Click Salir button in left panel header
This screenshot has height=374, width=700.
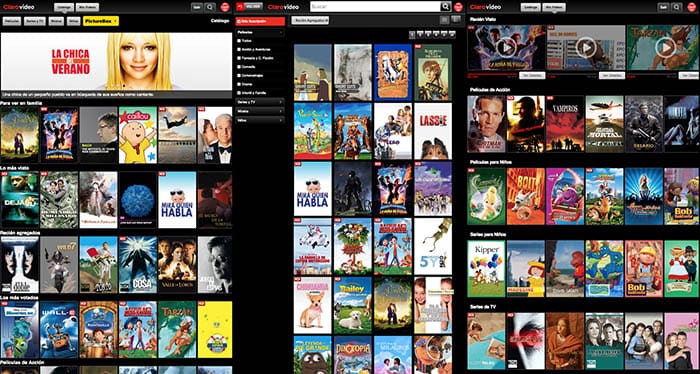(x=197, y=7)
